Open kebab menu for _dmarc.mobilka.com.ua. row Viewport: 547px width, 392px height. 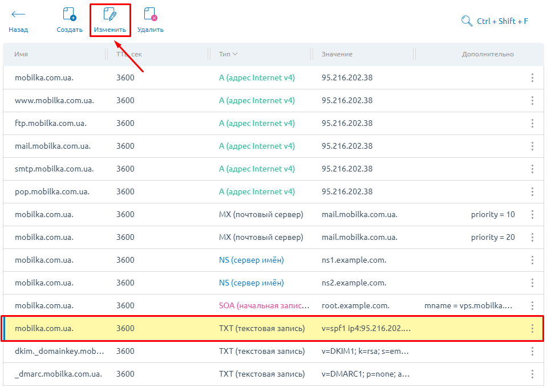532,374
